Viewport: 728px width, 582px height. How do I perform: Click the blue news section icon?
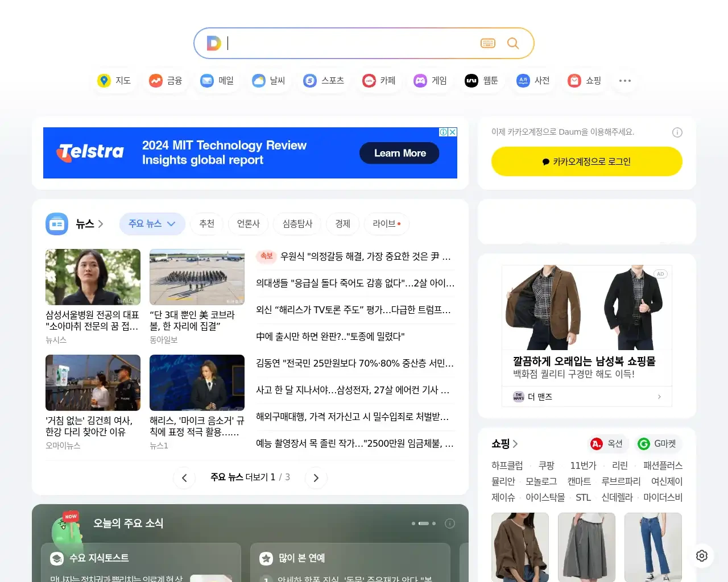click(57, 224)
